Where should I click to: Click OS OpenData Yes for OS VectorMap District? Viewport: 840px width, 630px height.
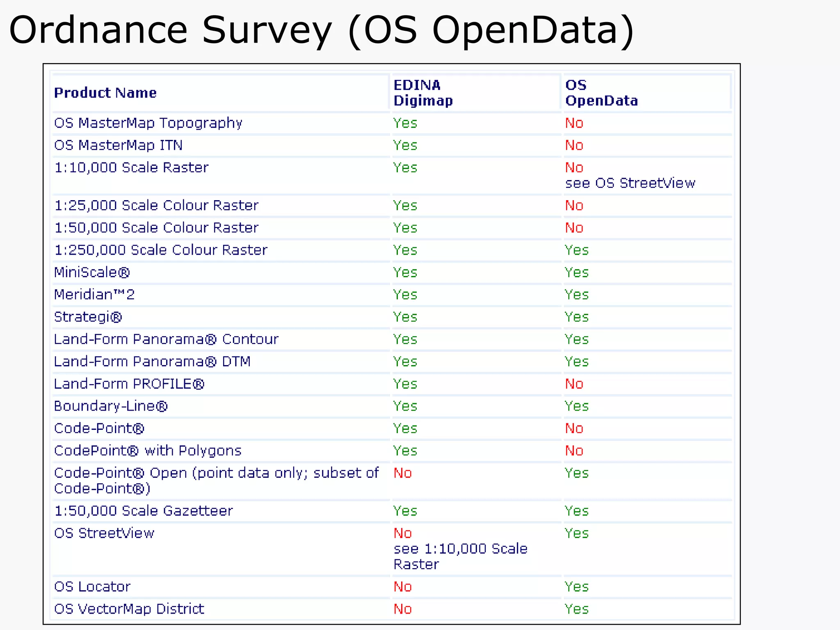577,609
